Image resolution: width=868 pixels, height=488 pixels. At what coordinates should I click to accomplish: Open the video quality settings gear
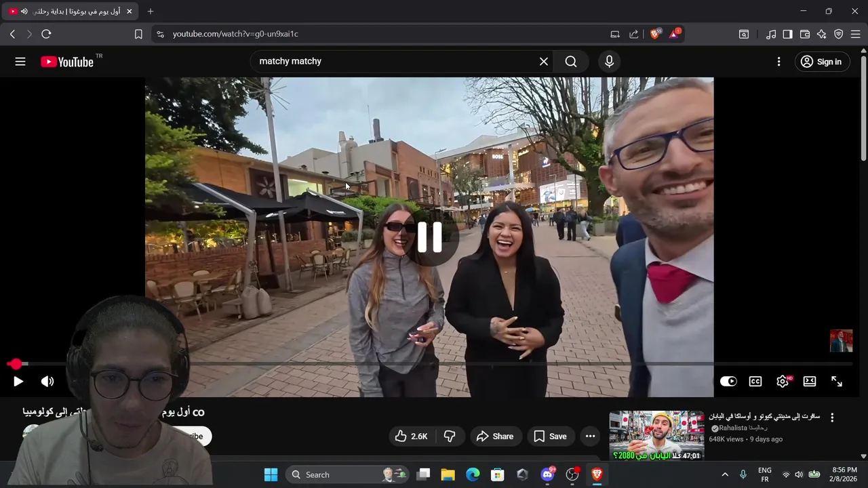pos(783,382)
